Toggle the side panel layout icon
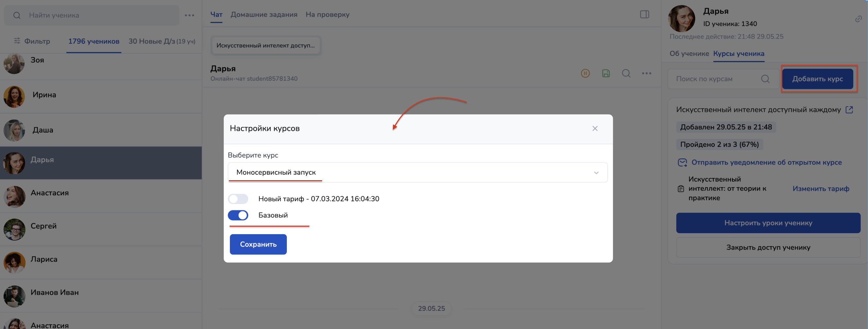The height and width of the screenshot is (329, 868). [644, 14]
